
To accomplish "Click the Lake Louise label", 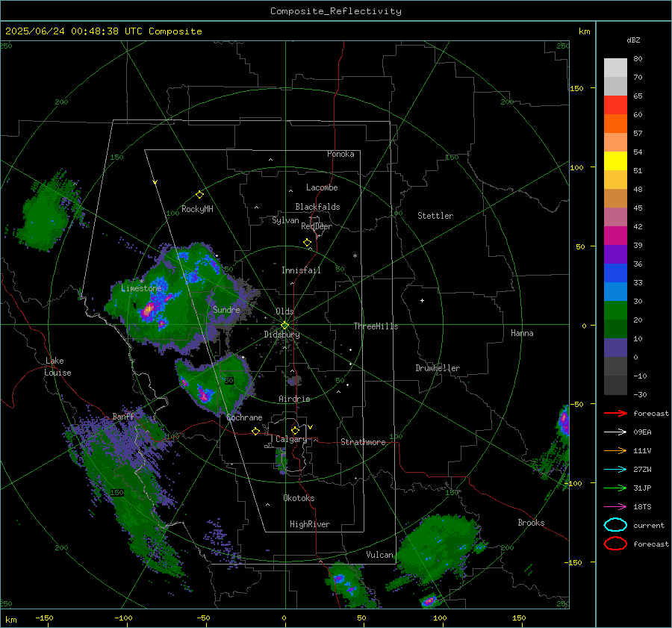I will [x=57, y=367].
